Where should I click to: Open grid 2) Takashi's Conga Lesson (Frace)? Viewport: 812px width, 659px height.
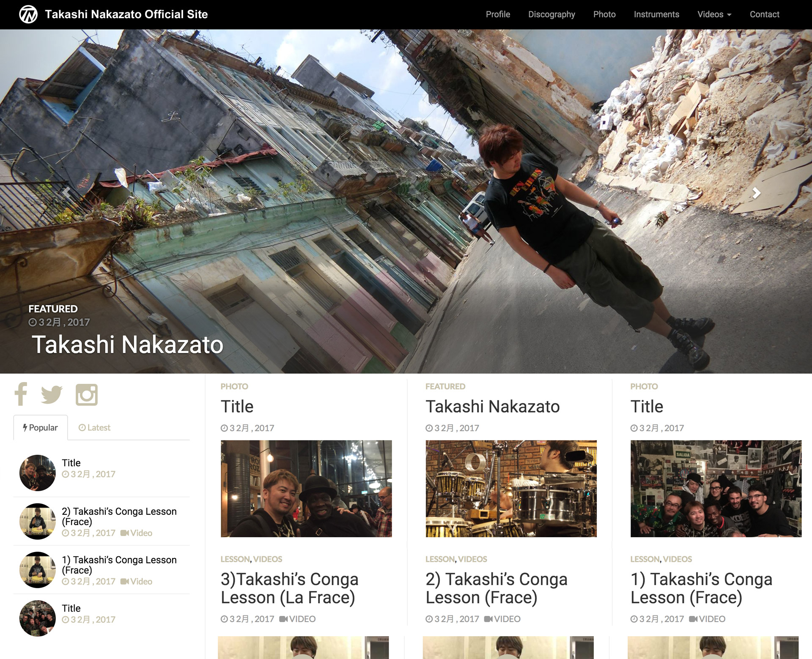coord(496,588)
